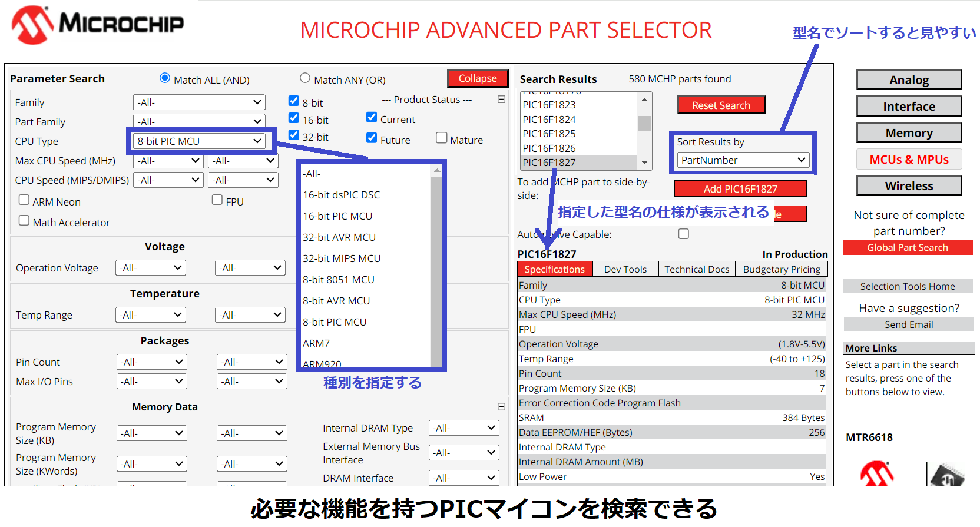Enable the Mature product status checkbox

[x=442, y=138]
